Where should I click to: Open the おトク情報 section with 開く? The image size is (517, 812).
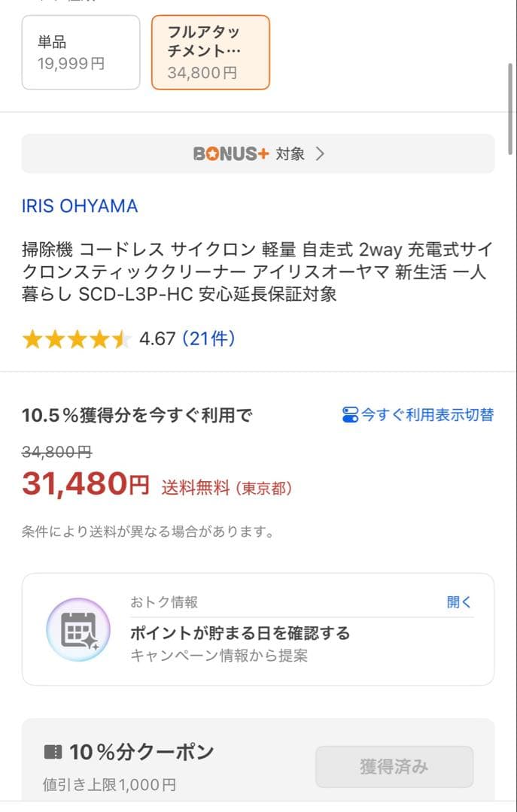pyautogui.click(x=459, y=601)
